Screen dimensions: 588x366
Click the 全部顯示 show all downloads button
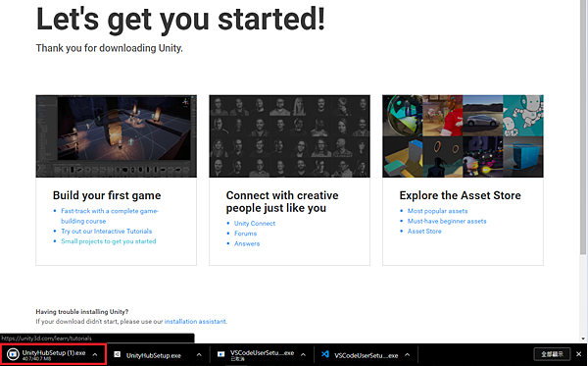click(552, 354)
